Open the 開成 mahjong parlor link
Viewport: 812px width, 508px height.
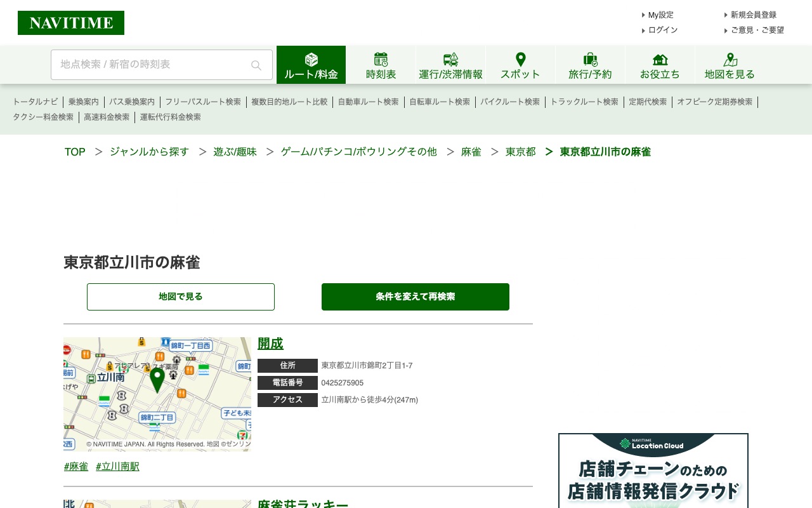[270, 344]
